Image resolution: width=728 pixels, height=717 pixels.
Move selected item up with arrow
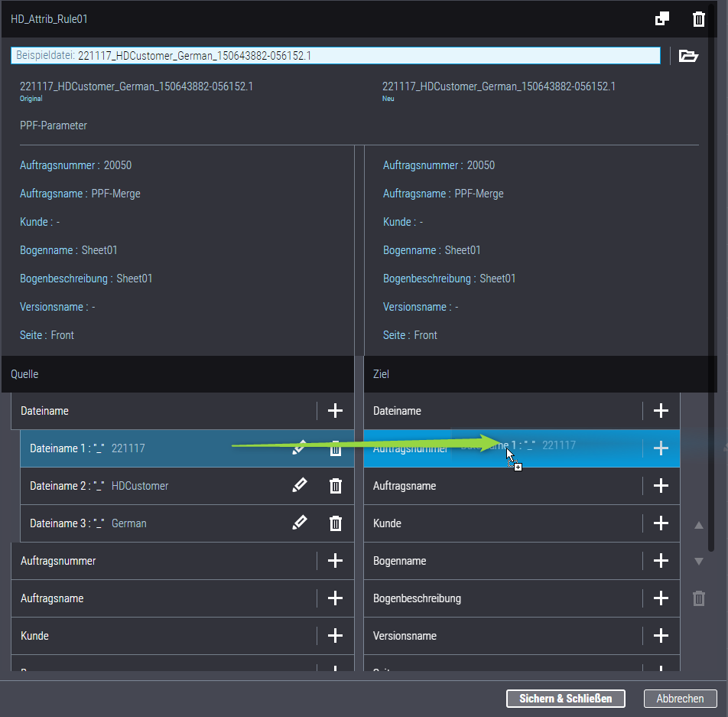coord(698,526)
